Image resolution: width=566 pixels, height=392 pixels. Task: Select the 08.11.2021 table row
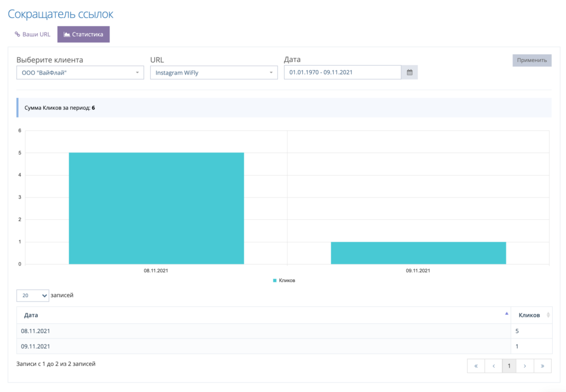pyautogui.click(x=284, y=331)
